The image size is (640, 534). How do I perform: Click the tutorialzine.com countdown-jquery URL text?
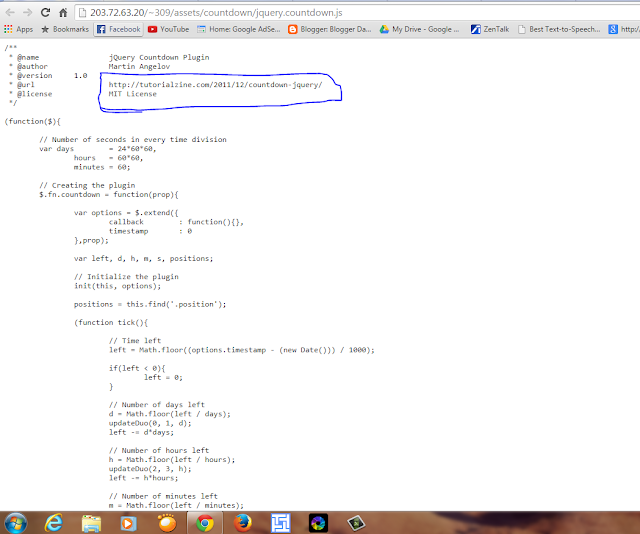pos(216,85)
